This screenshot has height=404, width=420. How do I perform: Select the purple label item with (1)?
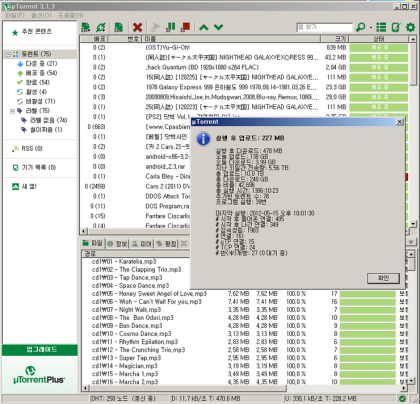pyautogui.click(x=42, y=129)
